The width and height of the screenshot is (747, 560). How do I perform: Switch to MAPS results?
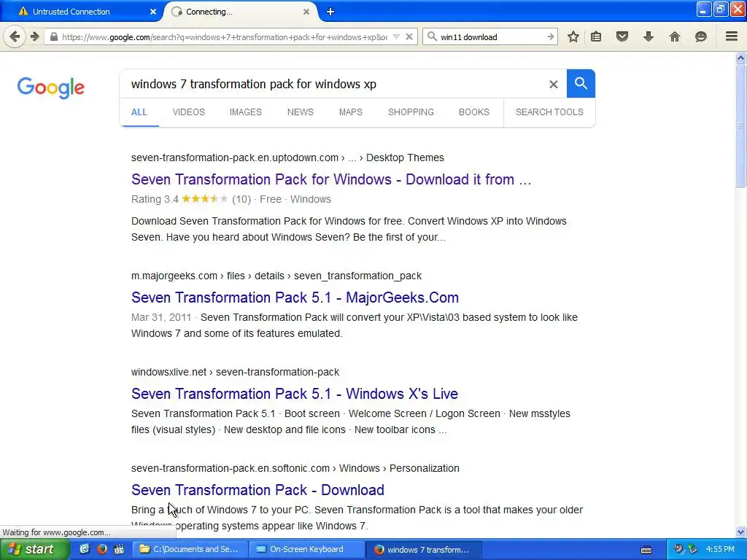[351, 112]
